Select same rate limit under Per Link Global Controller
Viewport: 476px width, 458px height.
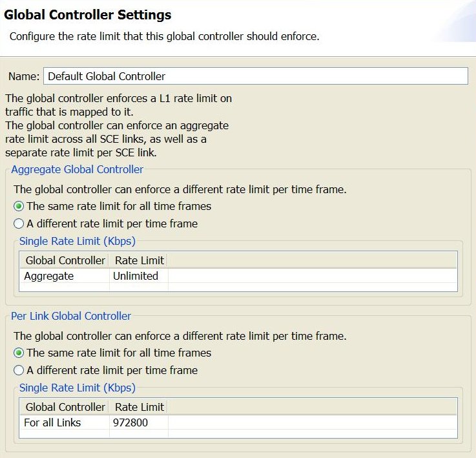19,353
